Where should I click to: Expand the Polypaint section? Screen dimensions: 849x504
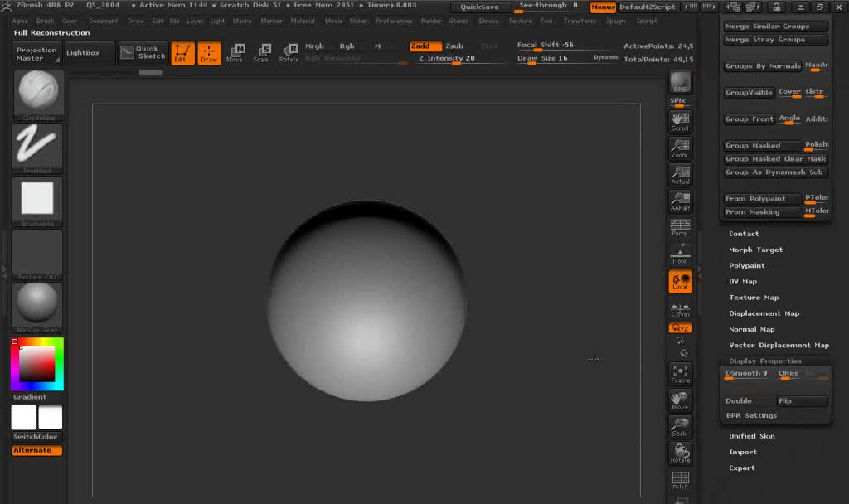point(747,266)
